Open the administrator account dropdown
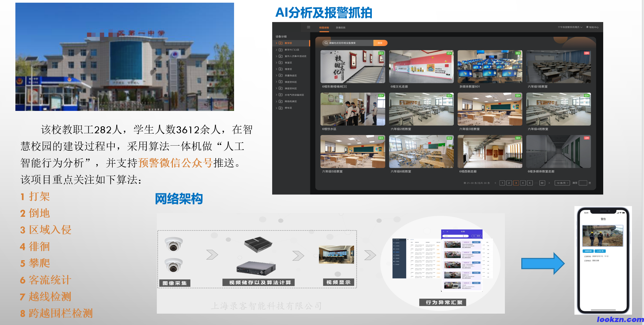 [570, 27]
